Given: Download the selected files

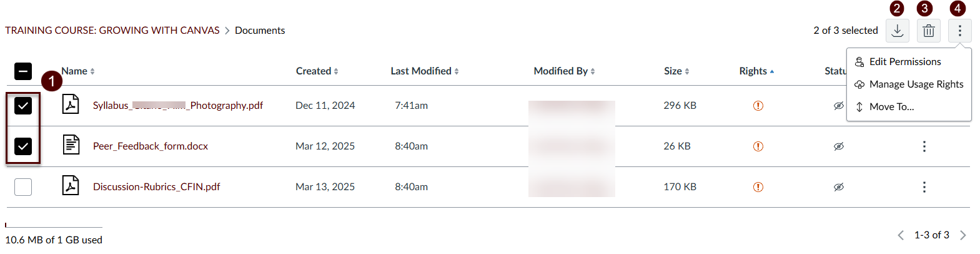Looking at the screenshot, I should click(x=897, y=31).
